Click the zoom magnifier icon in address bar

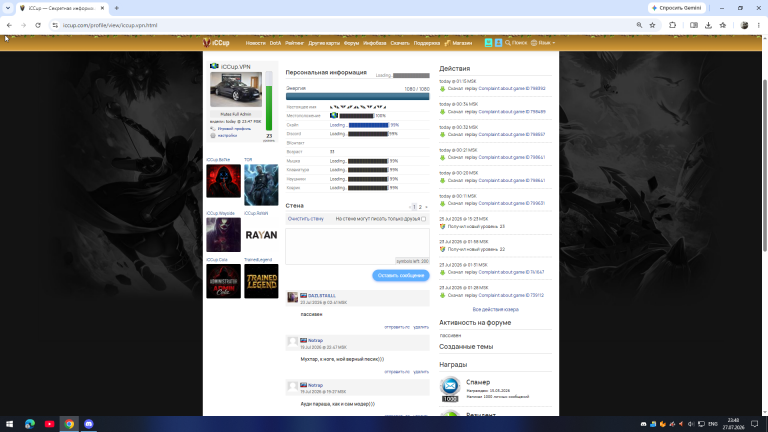click(639, 25)
